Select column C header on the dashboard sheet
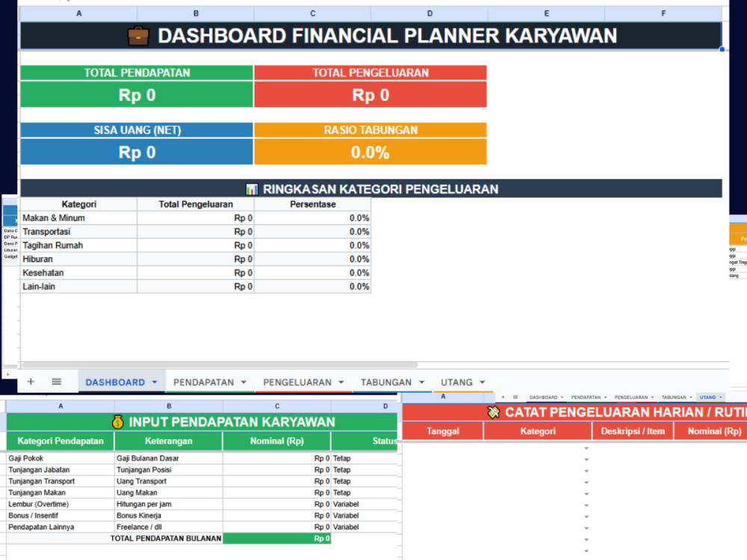 click(312, 13)
